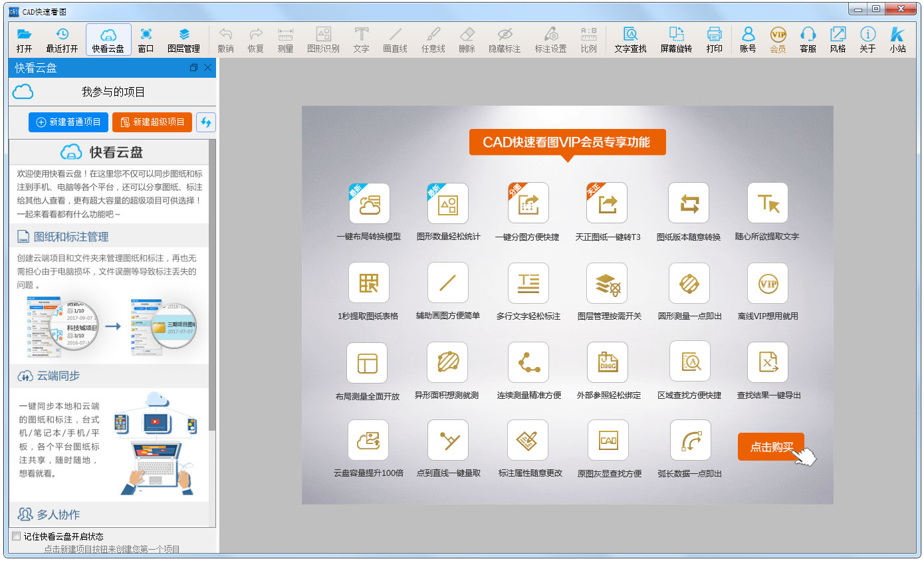924x561 pixels.
Task: Open 图层管理 layer manager
Action: pos(183,41)
